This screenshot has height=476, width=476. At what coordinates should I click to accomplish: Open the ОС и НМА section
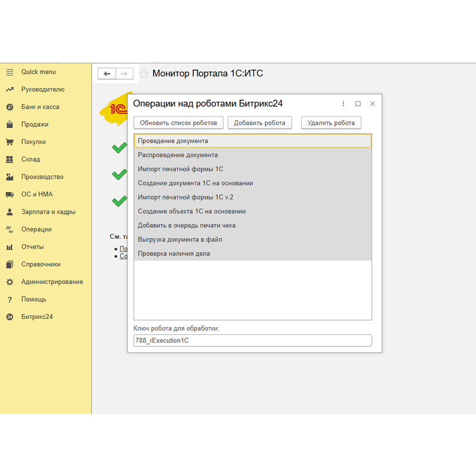37,195
